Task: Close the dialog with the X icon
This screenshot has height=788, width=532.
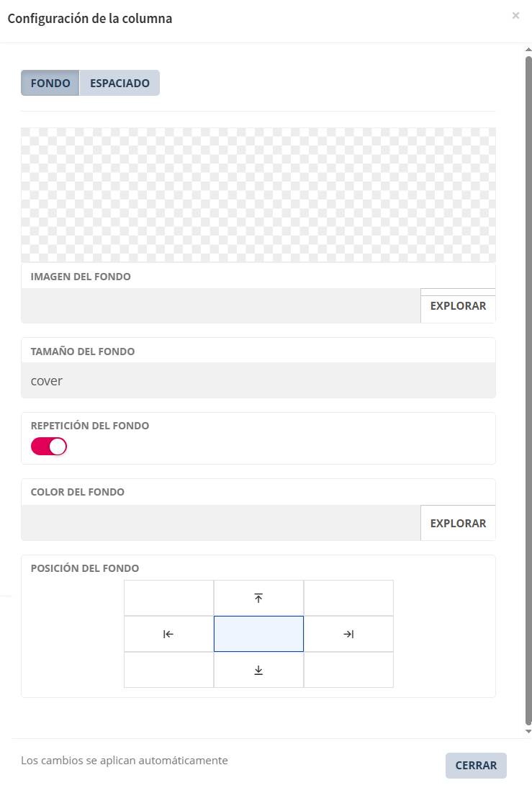Action: 515,15
